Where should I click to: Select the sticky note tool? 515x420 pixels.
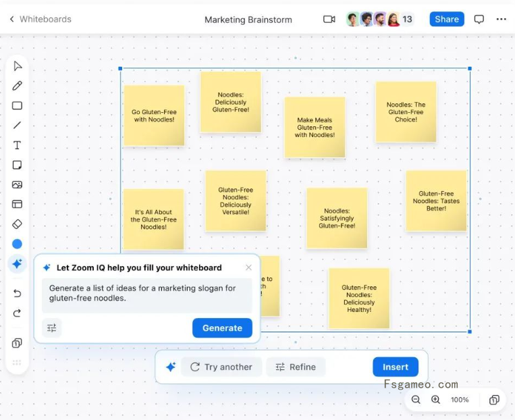tap(17, 165)
